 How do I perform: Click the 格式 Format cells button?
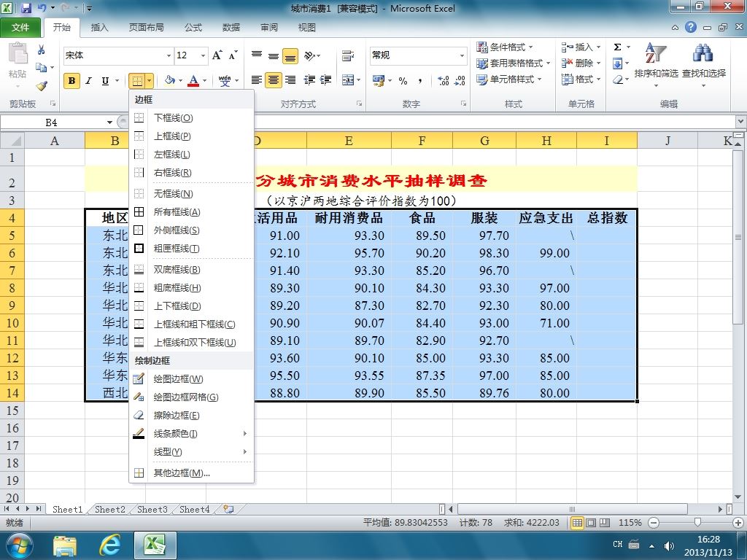click(x=580, y=79)
